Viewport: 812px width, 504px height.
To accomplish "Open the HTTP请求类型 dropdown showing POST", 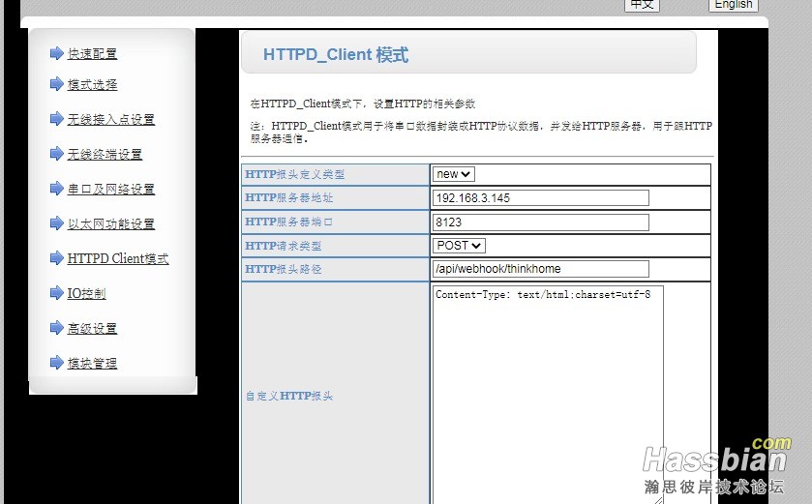I will pos(459,246).
